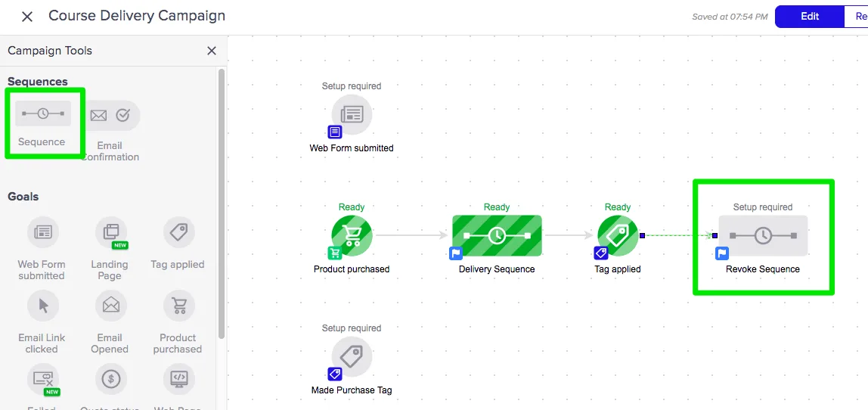This screenshot has height=410, width=868.
Task: Select the Email Confirmation sequence tool
Action: 110,116
